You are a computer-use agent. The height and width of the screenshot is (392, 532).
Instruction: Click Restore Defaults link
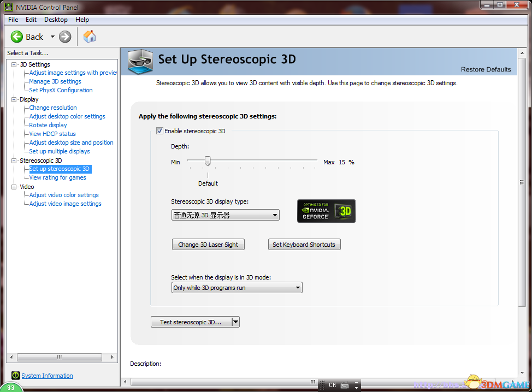click(486, 69)
